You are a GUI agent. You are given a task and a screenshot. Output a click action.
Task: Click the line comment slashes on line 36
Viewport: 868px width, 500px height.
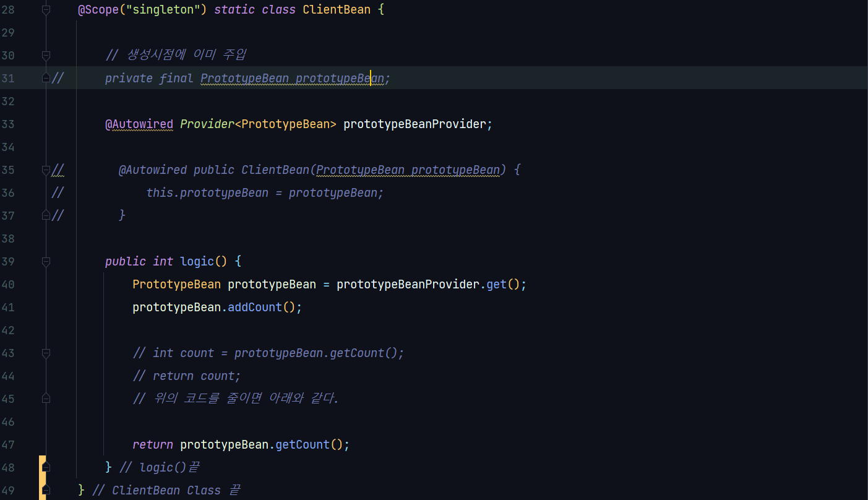click(x=58, y=192)
